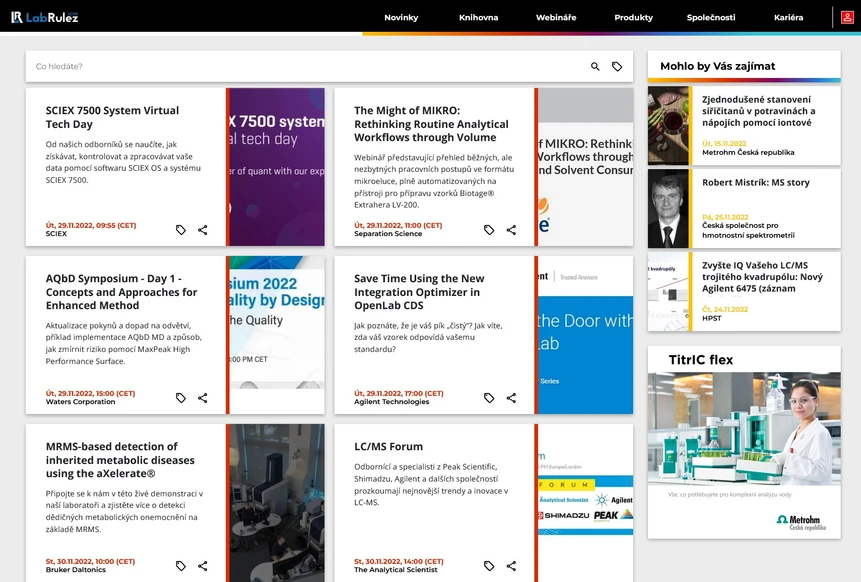Screen dimensions: 861x582
Task: Click the LabRulez logo
Action: coord(44,18)
